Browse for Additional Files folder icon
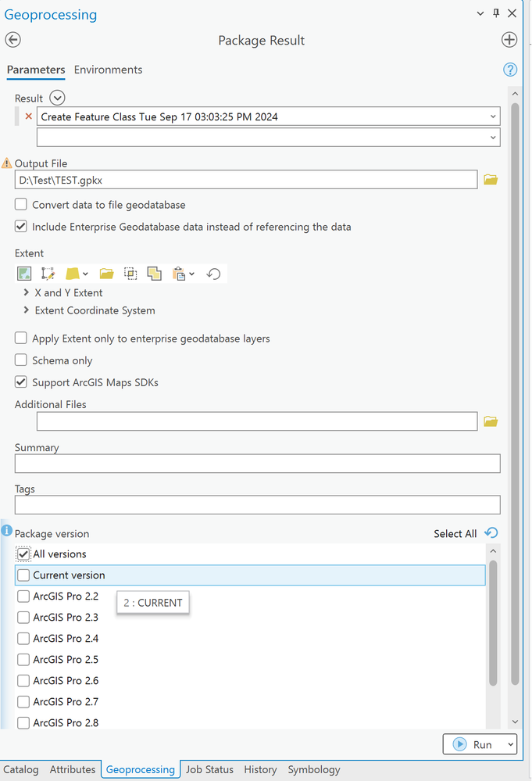 tap(491, 421)
